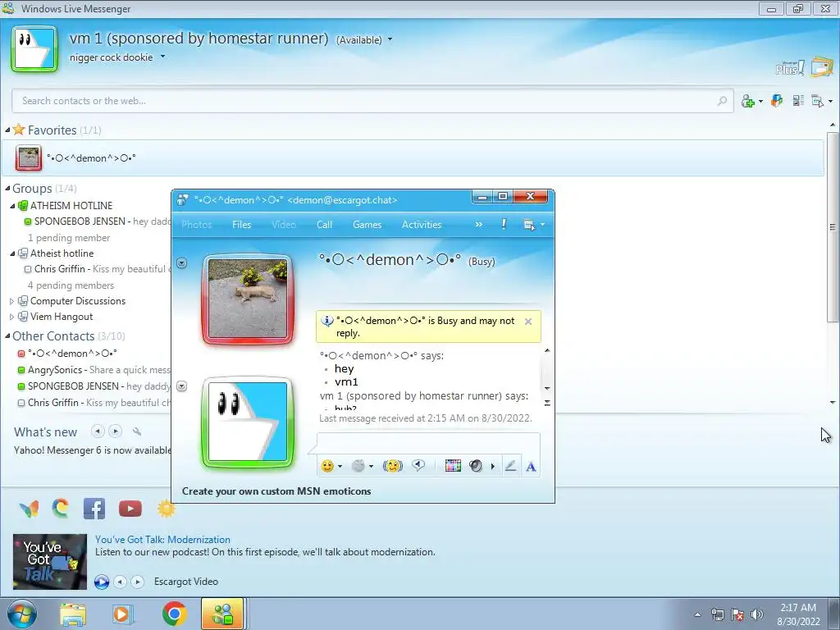This screenshot has width=840, height=630.
Task: Click Create your own custom MSN emoticons
Action: click(276, 491)
